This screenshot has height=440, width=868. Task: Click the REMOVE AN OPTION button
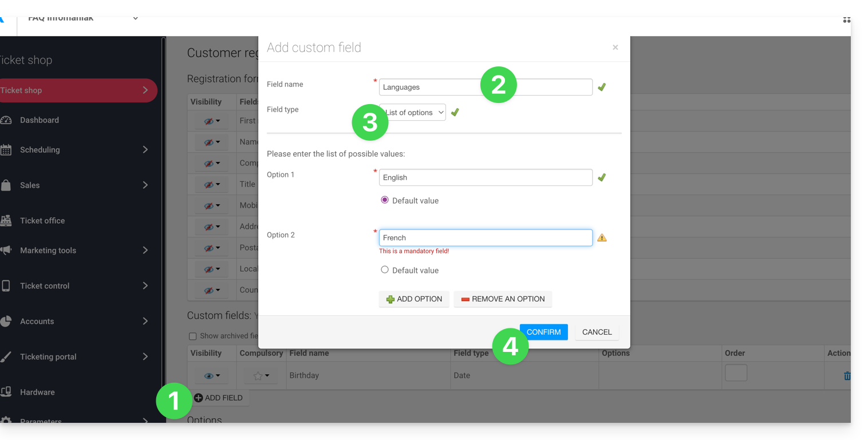point(502,299)
